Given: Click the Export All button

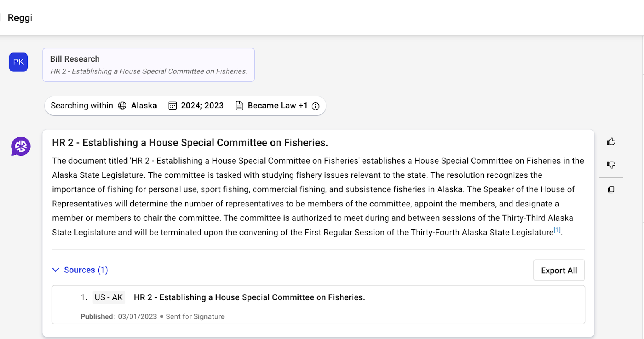Looking at the screenshot, I should pyautogui.click(x=559, y=270).
